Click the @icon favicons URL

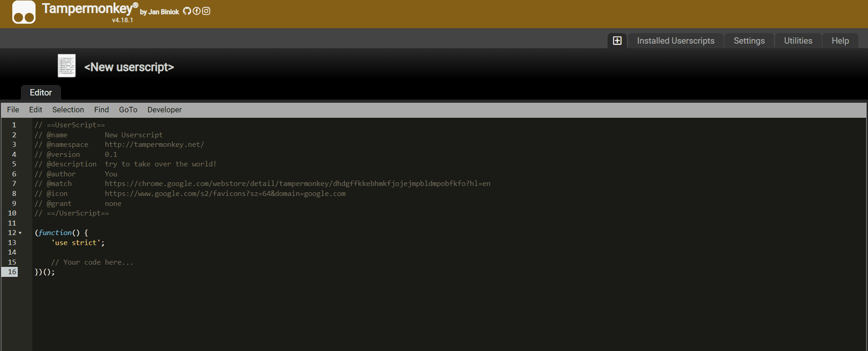pos(225,194)
